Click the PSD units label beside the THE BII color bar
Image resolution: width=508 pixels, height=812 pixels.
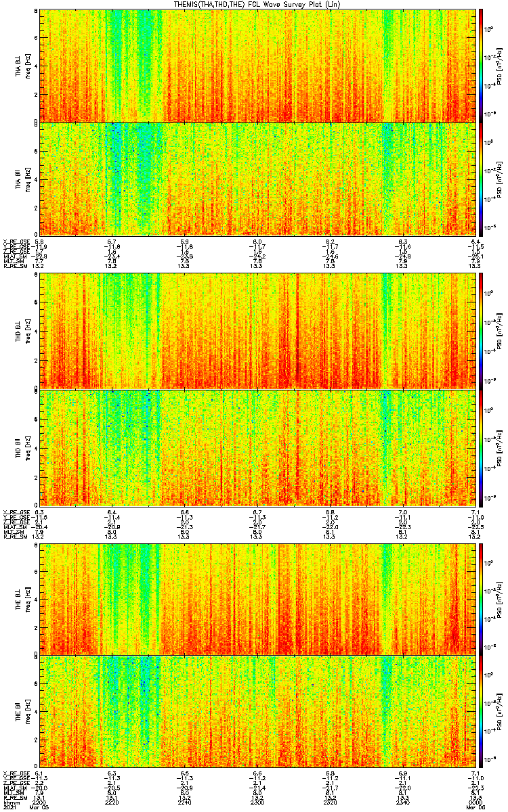[500, 713]
